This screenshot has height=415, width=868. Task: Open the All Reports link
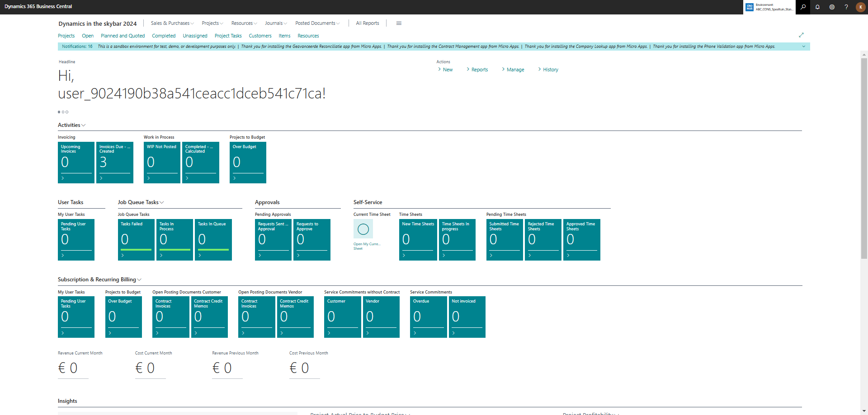tap(367, 23)
